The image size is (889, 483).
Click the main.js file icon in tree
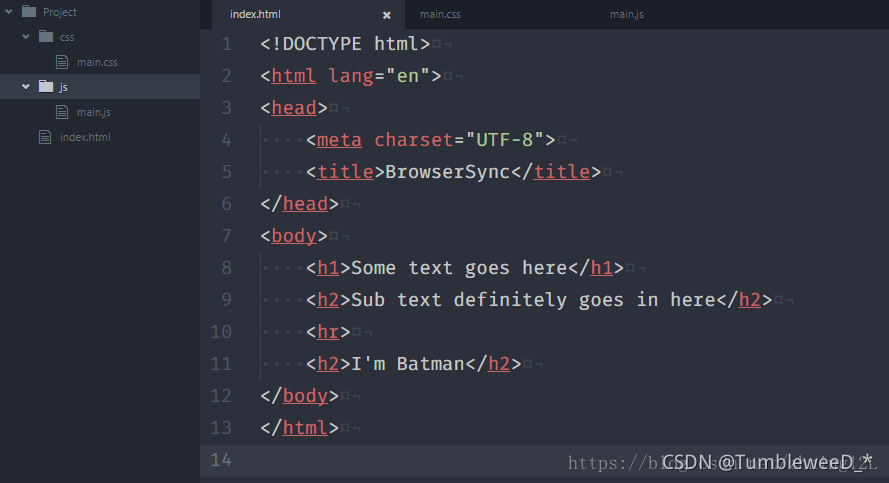pyautogui.click(x=62, y=112)
